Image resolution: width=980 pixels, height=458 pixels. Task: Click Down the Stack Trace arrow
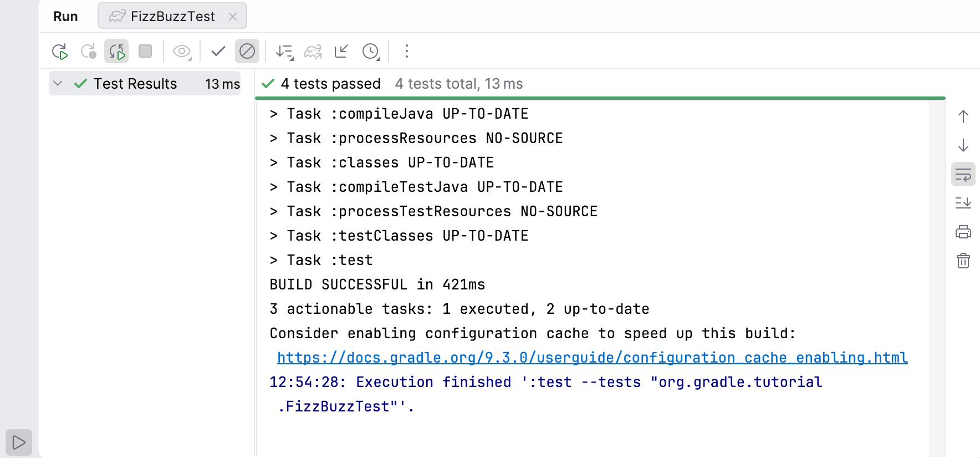[963, 145]
